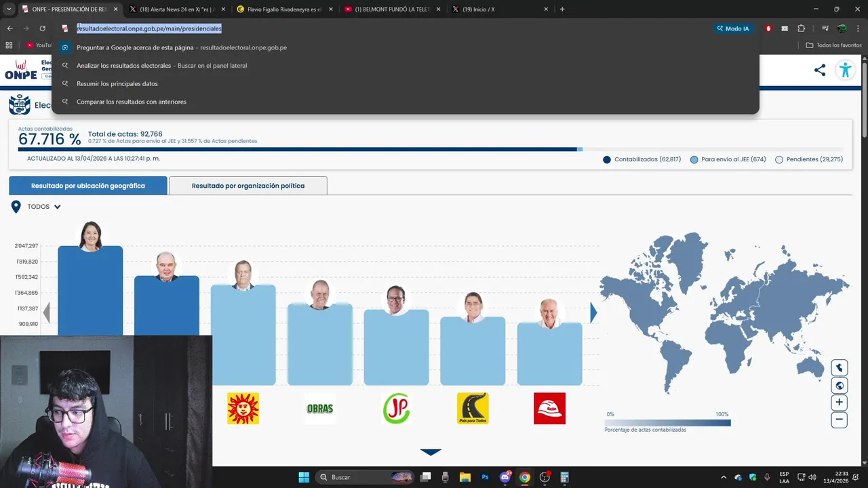Image resolution: width=868 pixels, height=488 pixels.
Task: Click the Modo IA button
Action: 733,28
